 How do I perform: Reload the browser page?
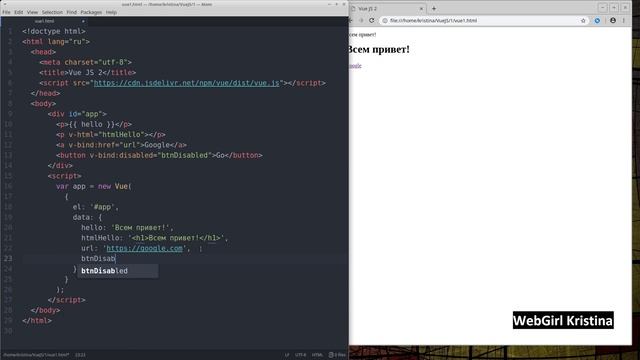point(371,20)
